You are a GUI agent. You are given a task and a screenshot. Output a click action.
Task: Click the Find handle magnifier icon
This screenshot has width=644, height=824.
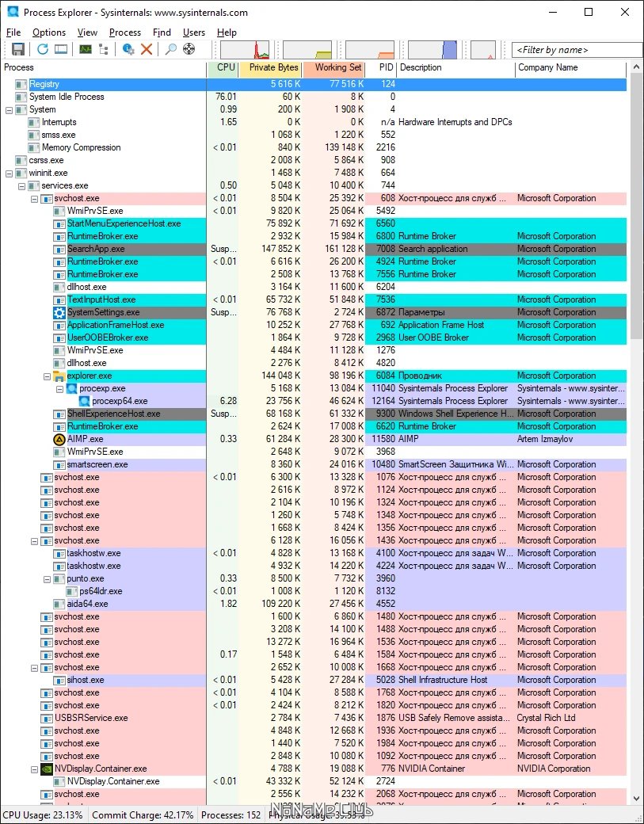coord(171,49)
